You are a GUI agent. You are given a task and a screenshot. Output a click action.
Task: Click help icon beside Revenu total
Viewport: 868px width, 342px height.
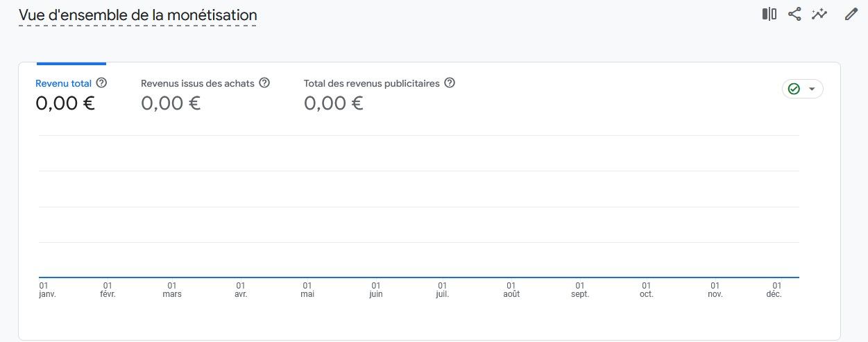click(101, 83)
